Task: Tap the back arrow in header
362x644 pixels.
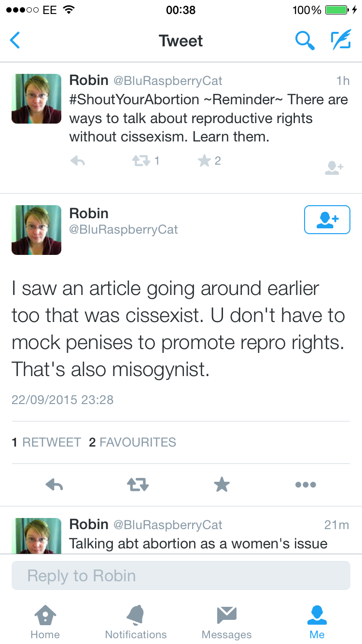Action: [x=15, y=41]
